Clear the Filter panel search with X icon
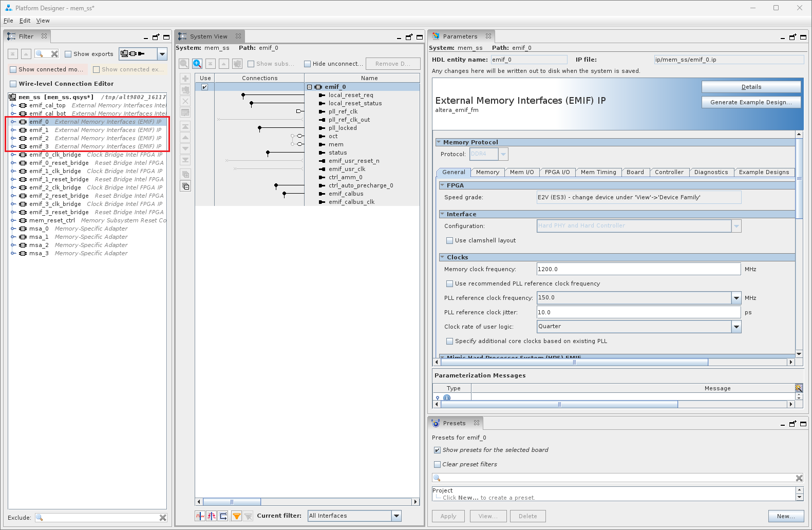 click(54, 54)
